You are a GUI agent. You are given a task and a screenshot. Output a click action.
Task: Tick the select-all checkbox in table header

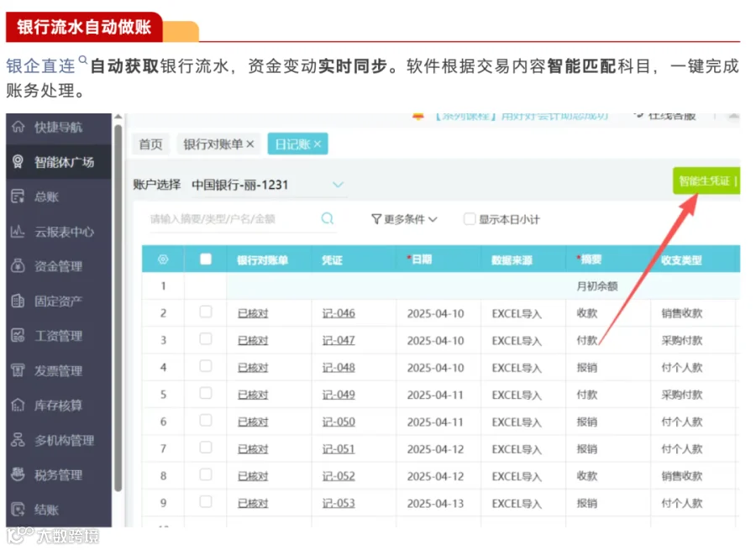(206, 259)
